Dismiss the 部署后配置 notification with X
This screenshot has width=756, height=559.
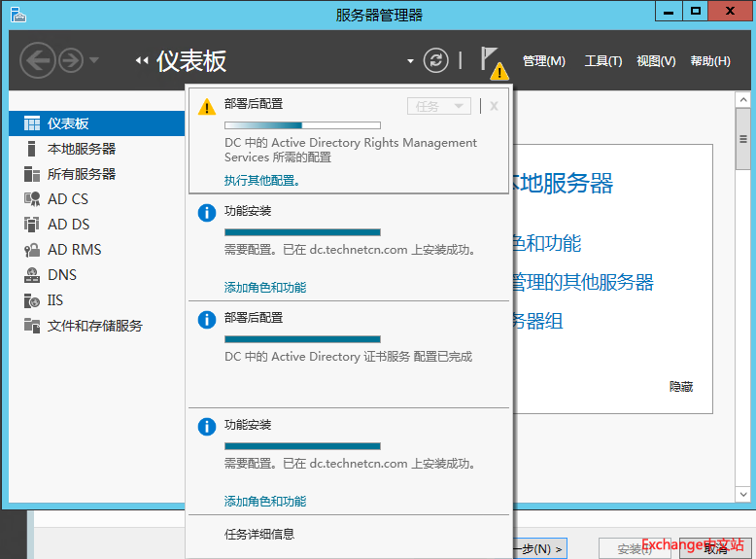coord(494,106)
